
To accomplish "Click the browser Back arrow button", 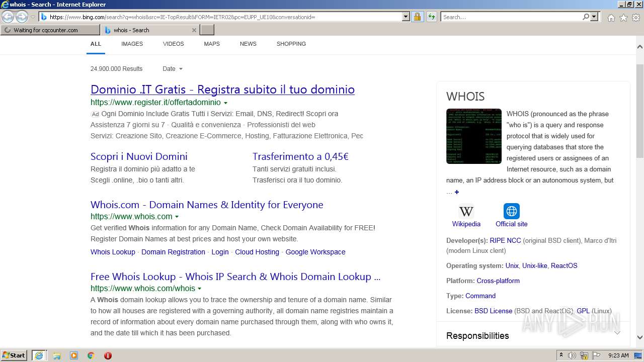I will (x=8, y=17).
